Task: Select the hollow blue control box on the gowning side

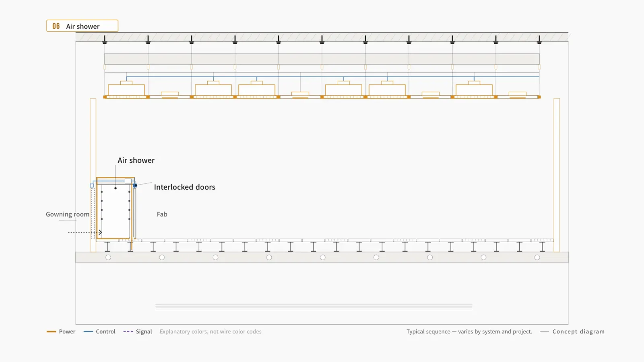Action: point(92,185)
